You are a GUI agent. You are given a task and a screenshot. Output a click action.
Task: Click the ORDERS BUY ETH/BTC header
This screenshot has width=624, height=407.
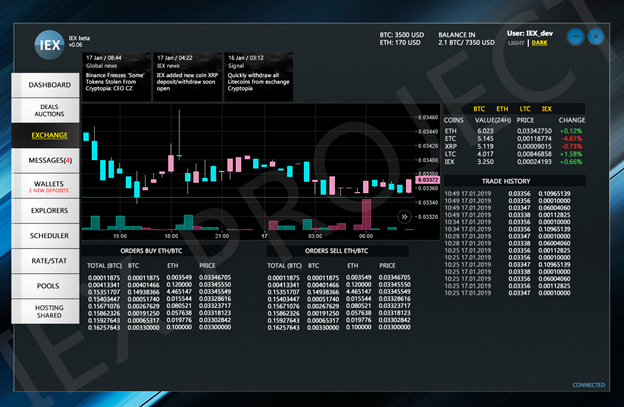pyautogui.click(x=151, y=251)
